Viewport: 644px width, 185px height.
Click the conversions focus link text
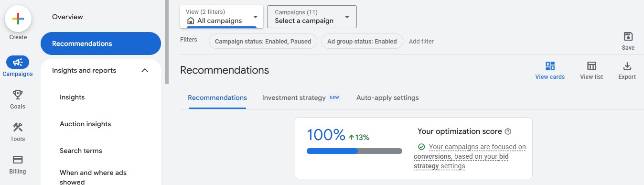tap(470, 156)
